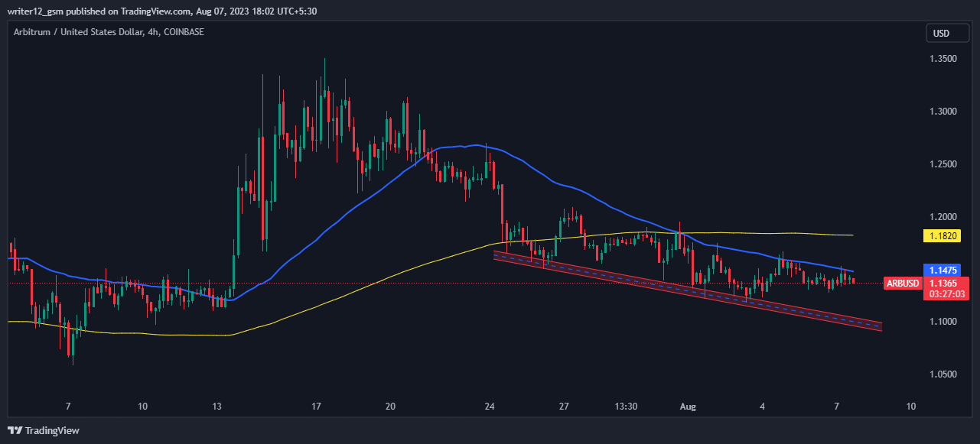Click the 13 date axis label

[217, 407]
